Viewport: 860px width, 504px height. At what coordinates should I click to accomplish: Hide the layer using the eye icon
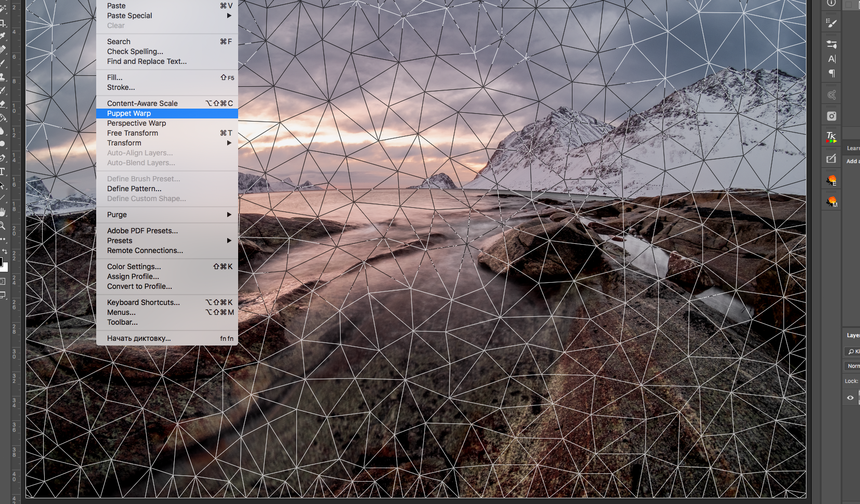[850, 397]
